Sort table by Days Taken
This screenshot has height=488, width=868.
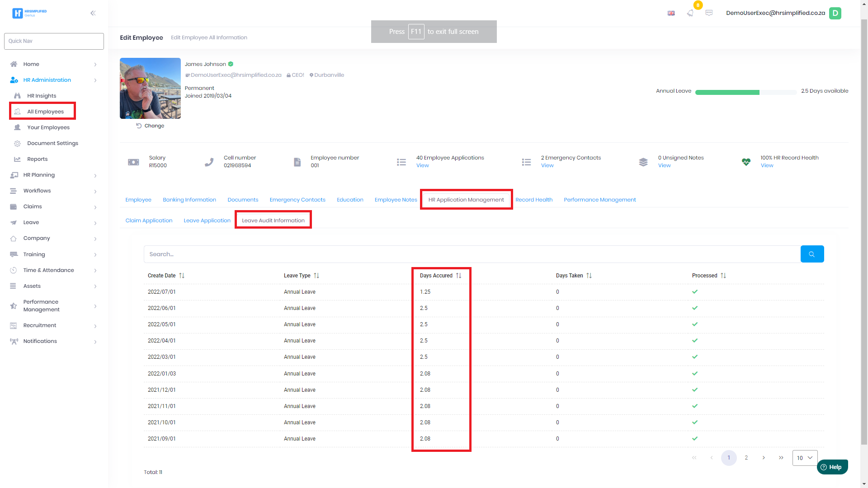589,276
